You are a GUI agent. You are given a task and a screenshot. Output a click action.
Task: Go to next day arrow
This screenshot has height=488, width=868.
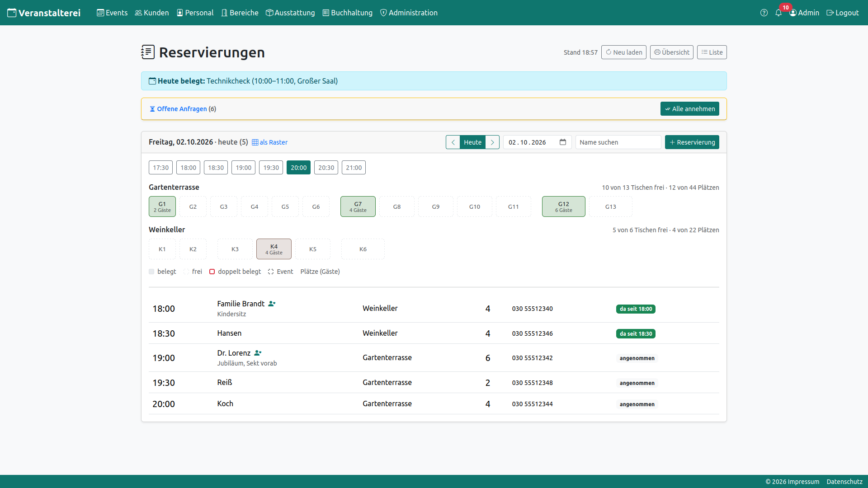point(492,142)
